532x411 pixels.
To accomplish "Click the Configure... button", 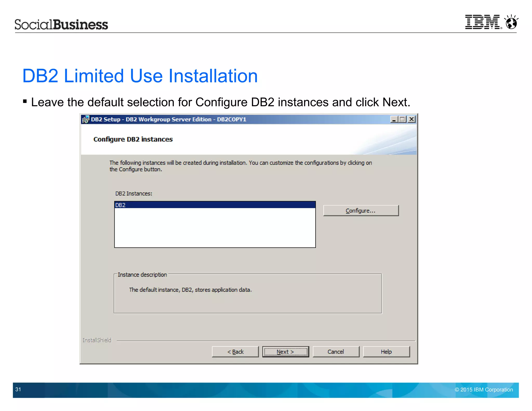I will pos(361,210).
